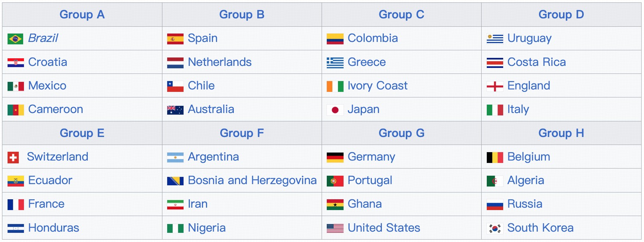Viewport: 644px width, 242px height.
Task: Click the England flag icon
Action: [495, 86]
